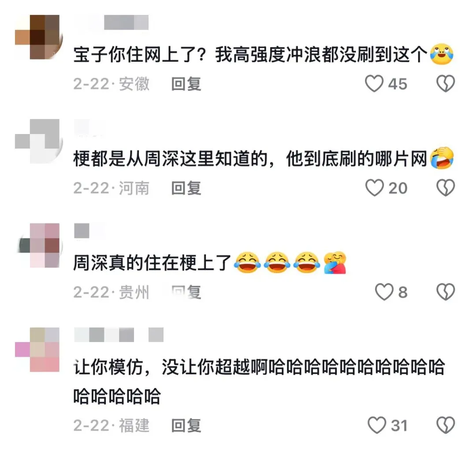Tap 回复 under the Fujian comment
The height and width of the screenshot is (451, 476).
point(186,425)
